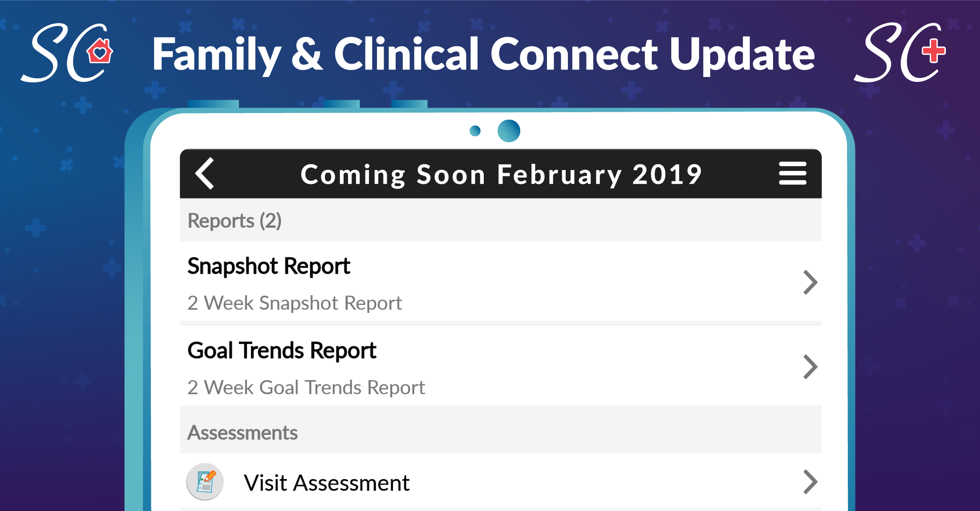
Task: Click the large tablet camera dot
Action: click(x=509, y=131)
